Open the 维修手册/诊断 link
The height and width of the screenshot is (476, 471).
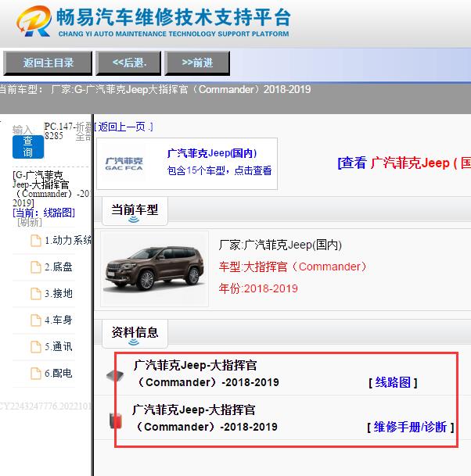coord(410,427)
